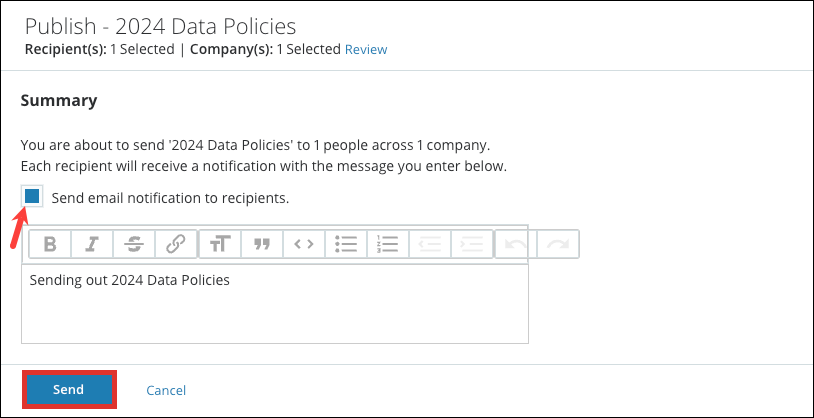
Task: Cancel the publish dialog
Action: point(166,390)
